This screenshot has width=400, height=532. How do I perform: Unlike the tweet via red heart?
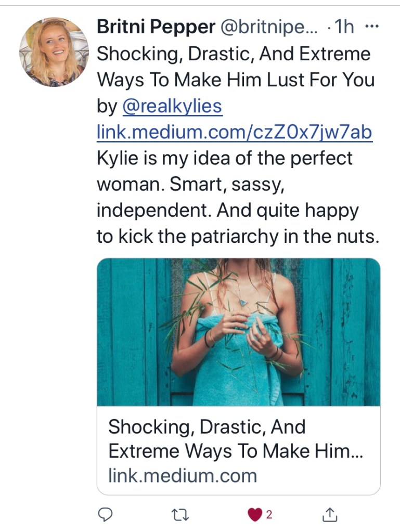[254, 515]
